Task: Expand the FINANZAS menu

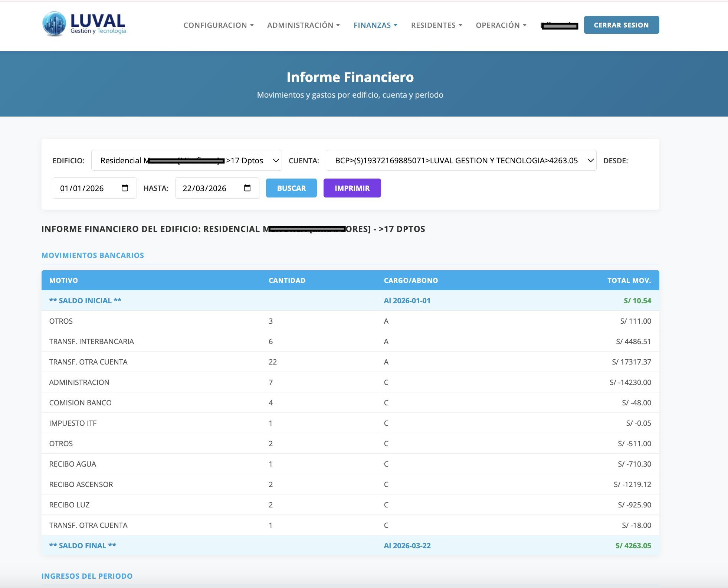Action: pyautogui.click(x=376, y=25)
